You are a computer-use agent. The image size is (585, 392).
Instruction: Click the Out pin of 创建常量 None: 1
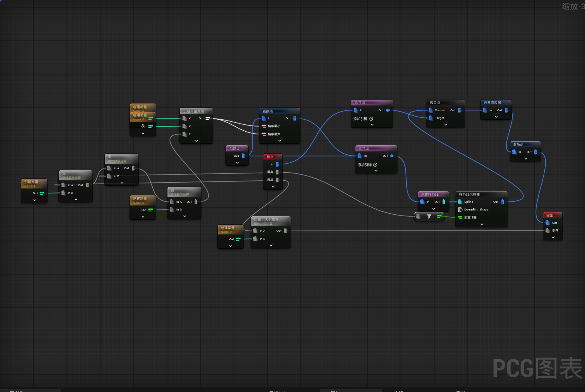tap(42, 193)
